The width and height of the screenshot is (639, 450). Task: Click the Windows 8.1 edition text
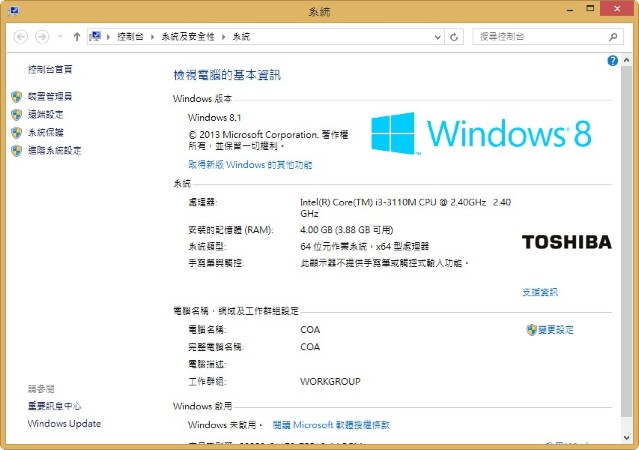214,117
